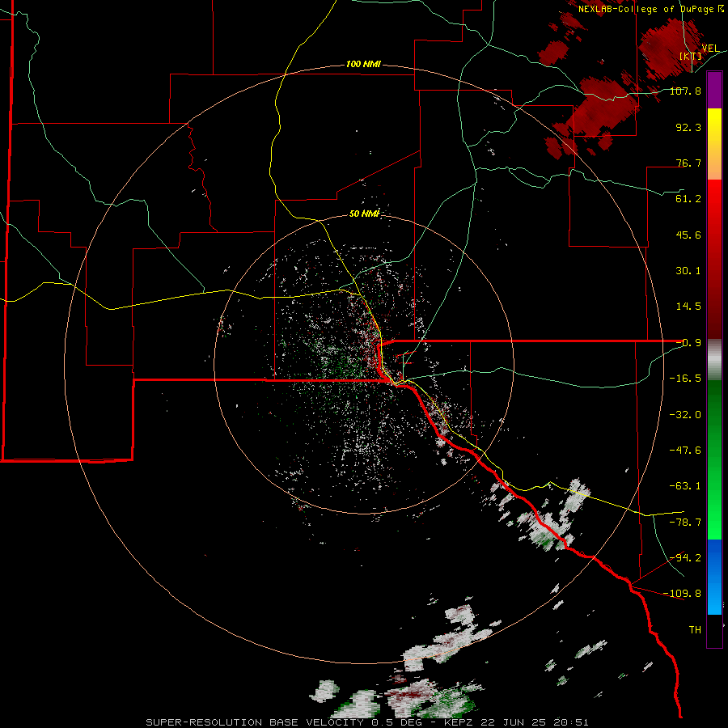The height and width of the screenshot is (728, 728).
Task: Select the -32.0 scale value
Action: (x=685, y=415)
